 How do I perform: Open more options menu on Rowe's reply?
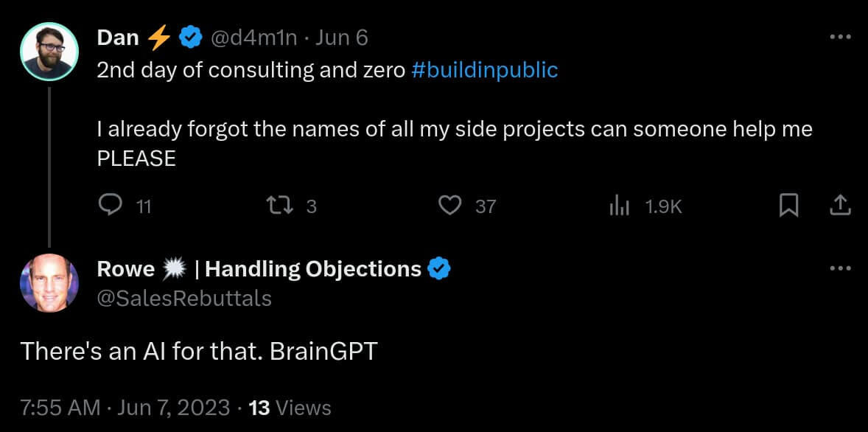840,268
